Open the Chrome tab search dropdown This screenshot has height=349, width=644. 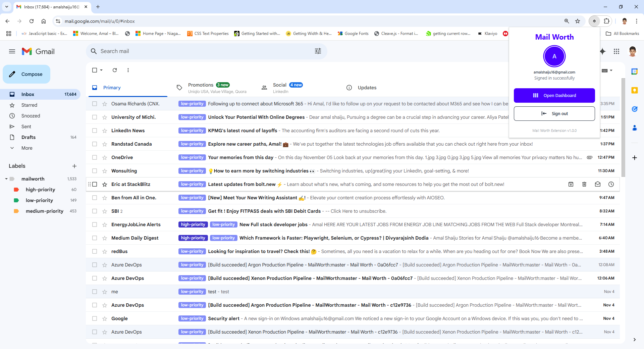click(x=7, y=7)
